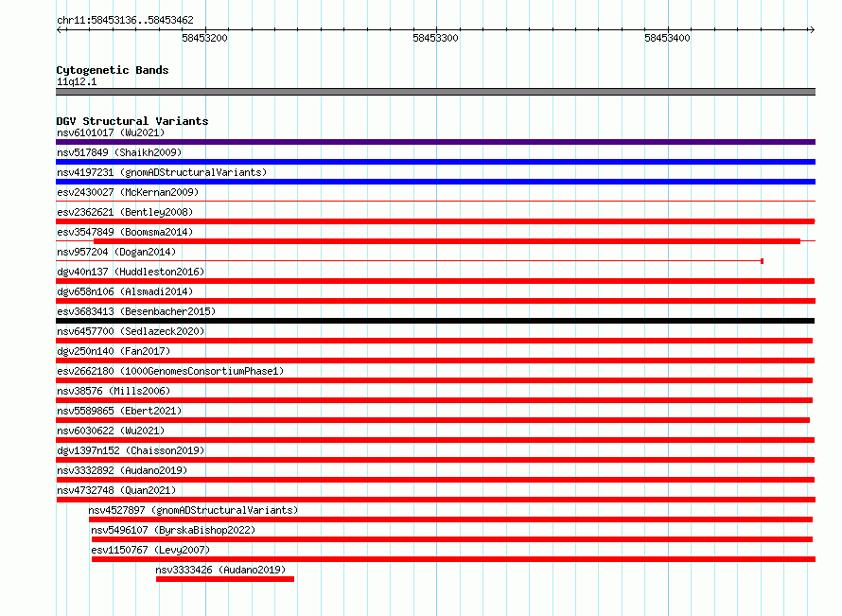Click the red dgv40n137 variant bar
Screen dimensions: 842x616
(435, 281)
